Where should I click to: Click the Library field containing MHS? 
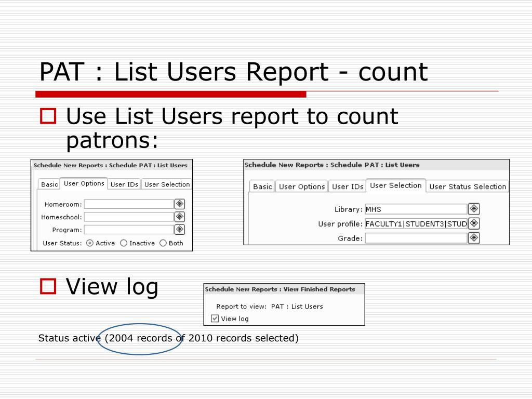(416, 209)
